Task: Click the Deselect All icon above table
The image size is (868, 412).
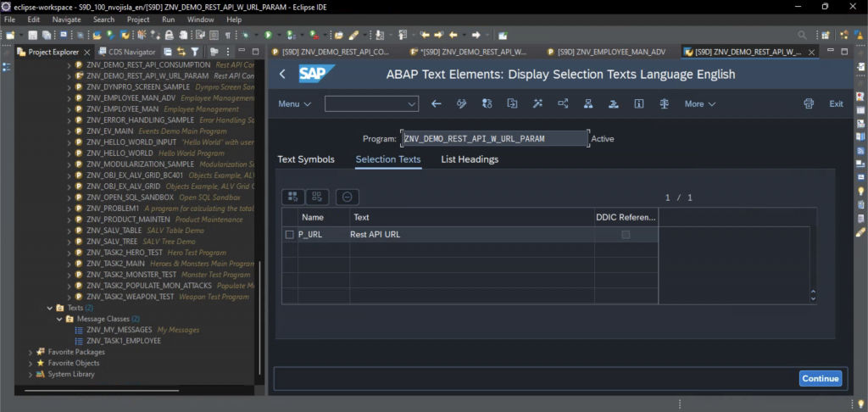Action: (317, 197)
